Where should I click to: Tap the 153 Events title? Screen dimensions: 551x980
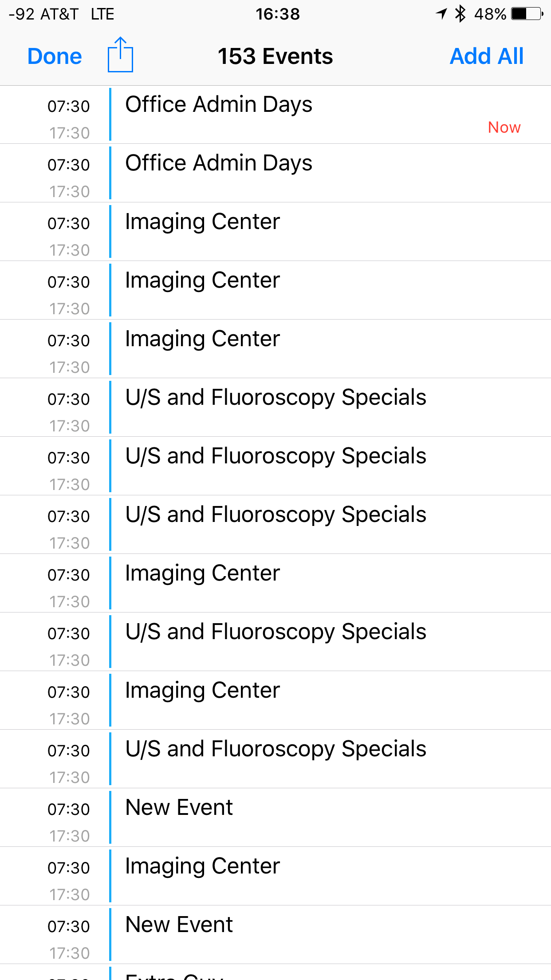coord(275,56)
